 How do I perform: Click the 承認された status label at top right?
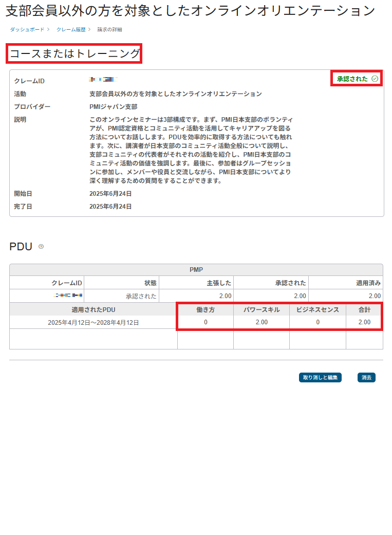(352, 79)
